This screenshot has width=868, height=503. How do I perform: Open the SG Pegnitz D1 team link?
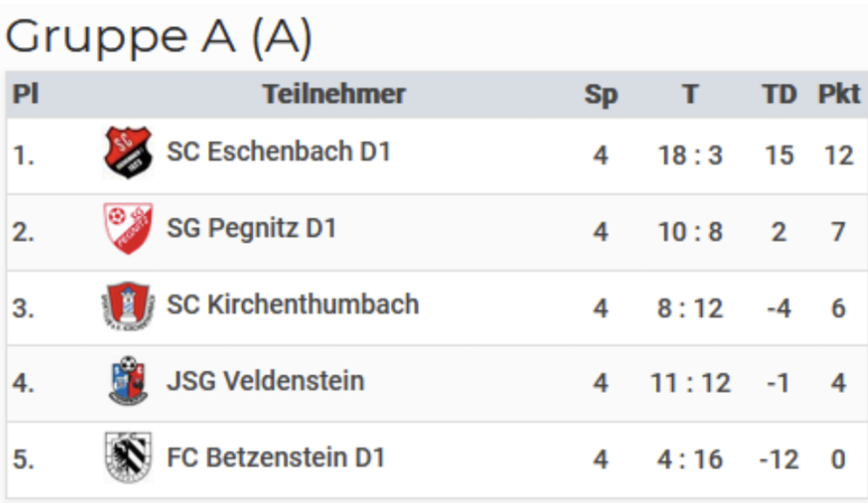coord(251,229)
